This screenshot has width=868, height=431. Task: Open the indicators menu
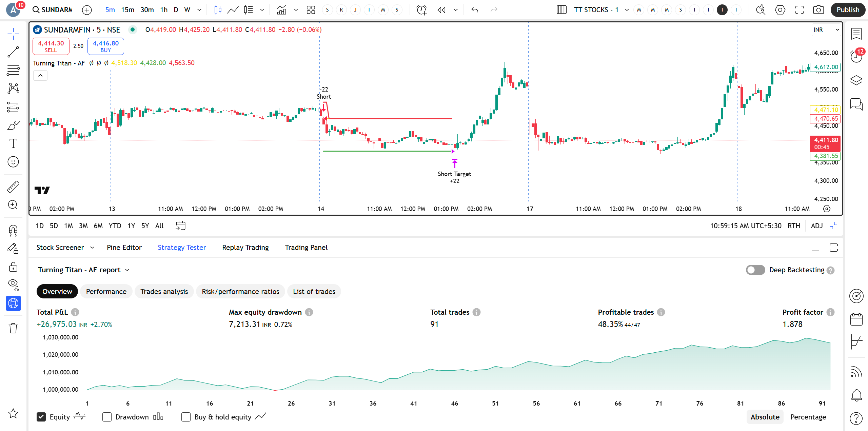281,10
